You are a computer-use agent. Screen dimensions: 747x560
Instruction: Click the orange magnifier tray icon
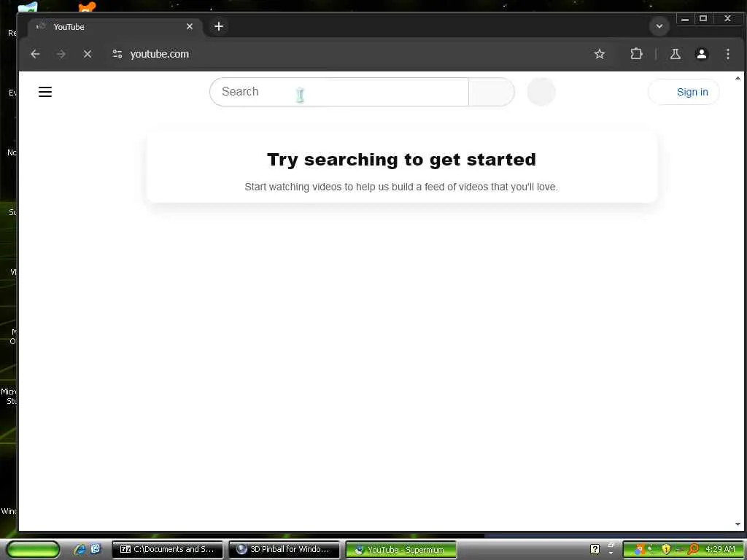(x=693, y=550)
